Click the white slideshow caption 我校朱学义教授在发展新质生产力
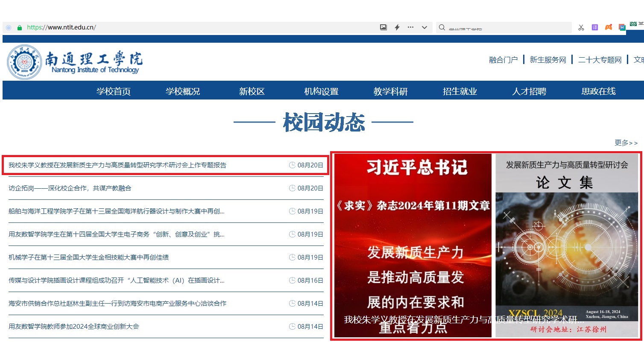The image size is (644, 345). [x=464, y=320]
